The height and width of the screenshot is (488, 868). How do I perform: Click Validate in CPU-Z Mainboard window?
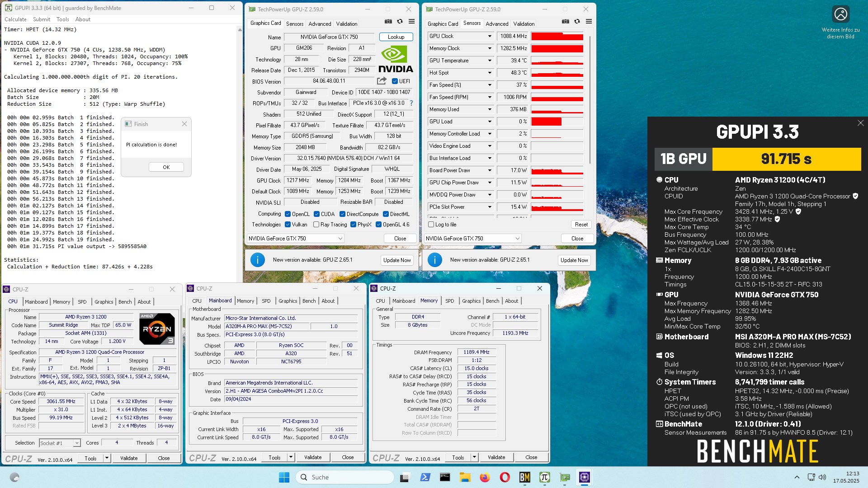[x=313, y=457]
